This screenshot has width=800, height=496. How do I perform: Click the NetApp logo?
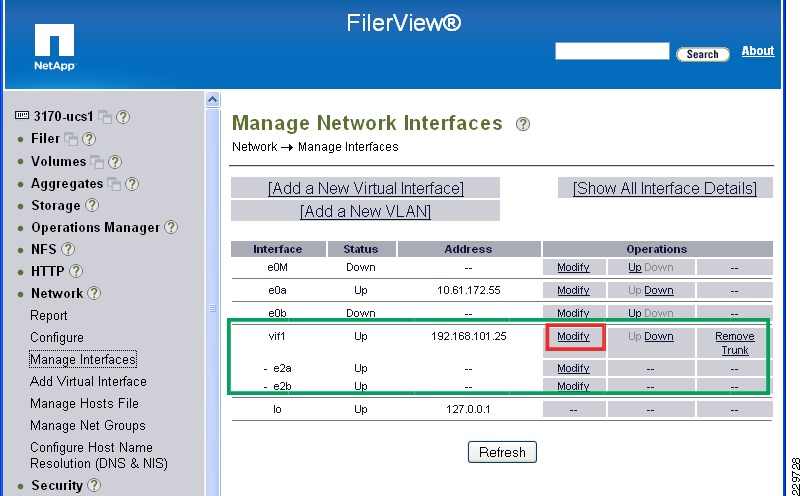55,47
